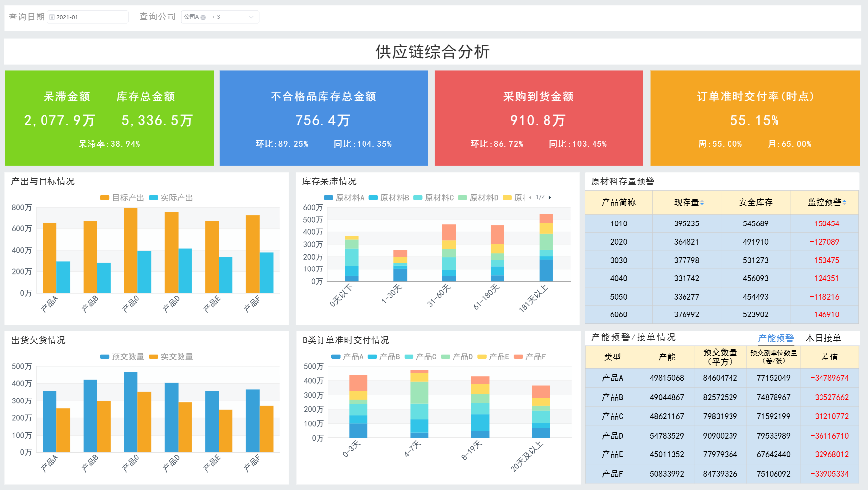Click the 产品简称 column header
The width and height of the screenshot is (868, 490).
[619, 203]
